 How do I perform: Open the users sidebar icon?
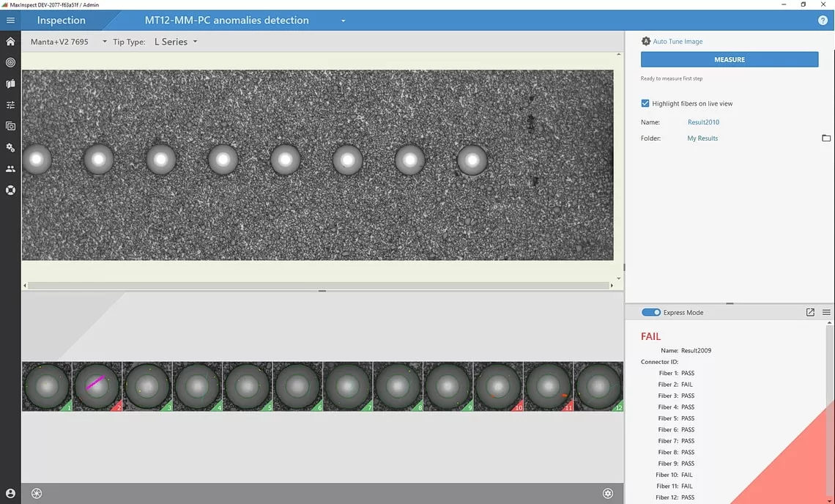(11, 169)
